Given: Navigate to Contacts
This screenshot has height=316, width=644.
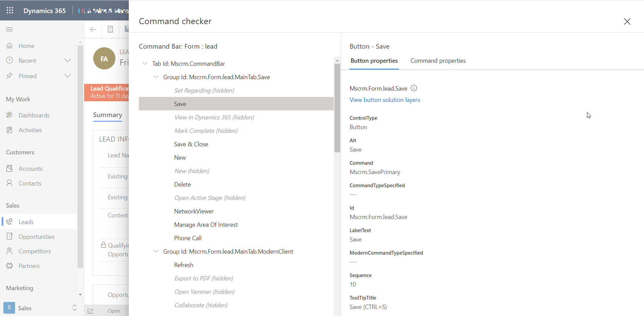Looking at the screenshot, I should point(30,183).
